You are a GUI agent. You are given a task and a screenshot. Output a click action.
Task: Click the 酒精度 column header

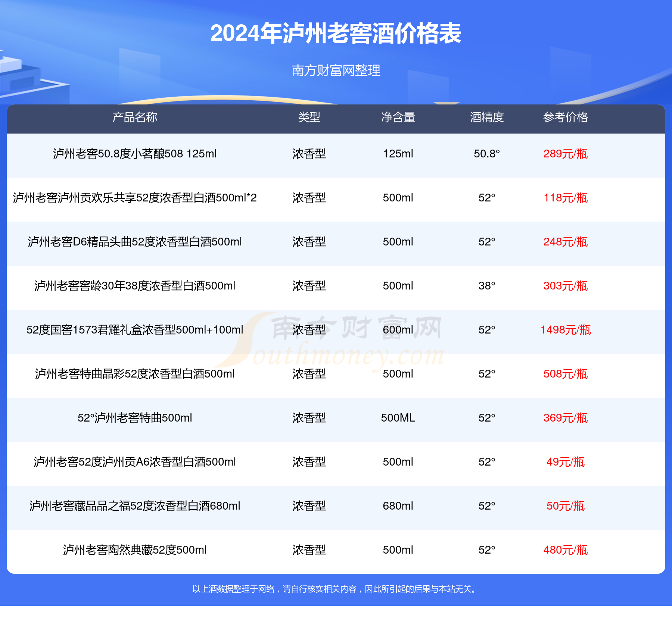[x=487, y=117]
